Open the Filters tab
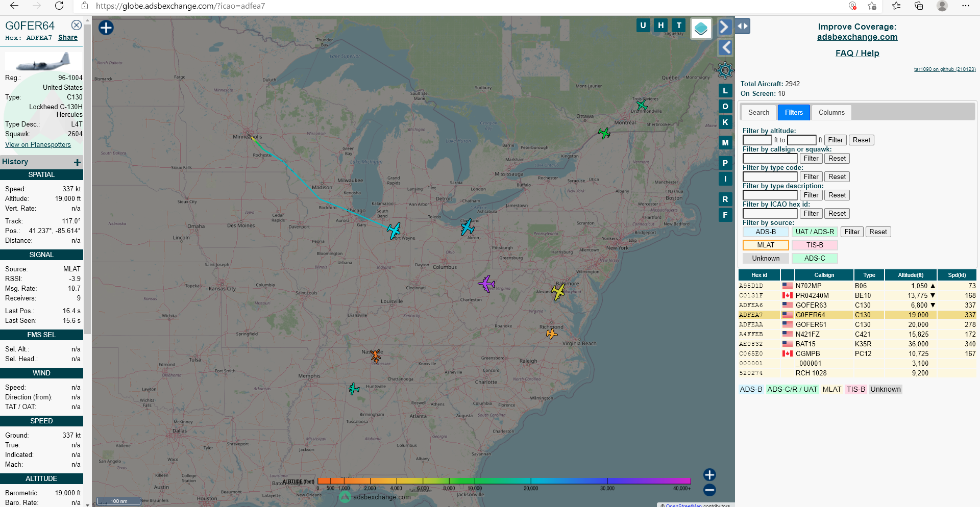Viewport: 980px width, 507px height. click(794, 113)
